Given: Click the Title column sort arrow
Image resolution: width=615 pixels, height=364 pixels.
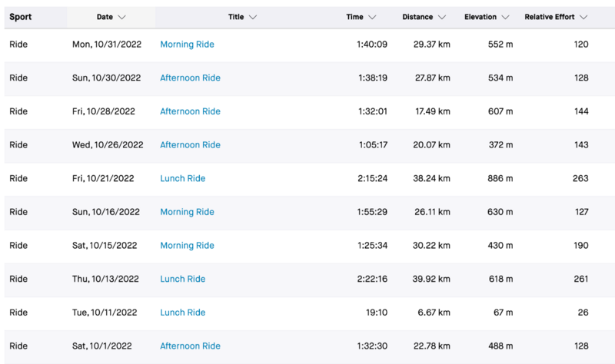Looking at the screenshot, I should pyautogui.click(x=253, y=17).
